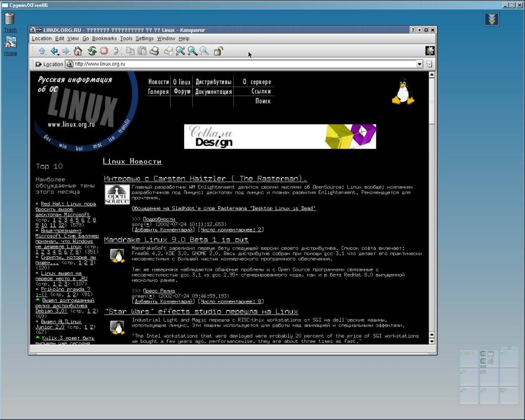Click the page scrollbar up arrow

click(432, 75)
